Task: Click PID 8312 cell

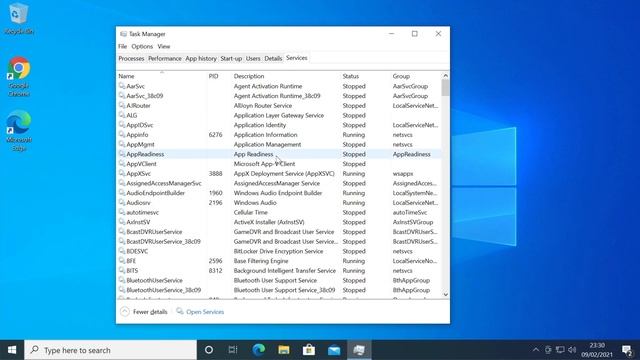Action: tap(215, 270)
